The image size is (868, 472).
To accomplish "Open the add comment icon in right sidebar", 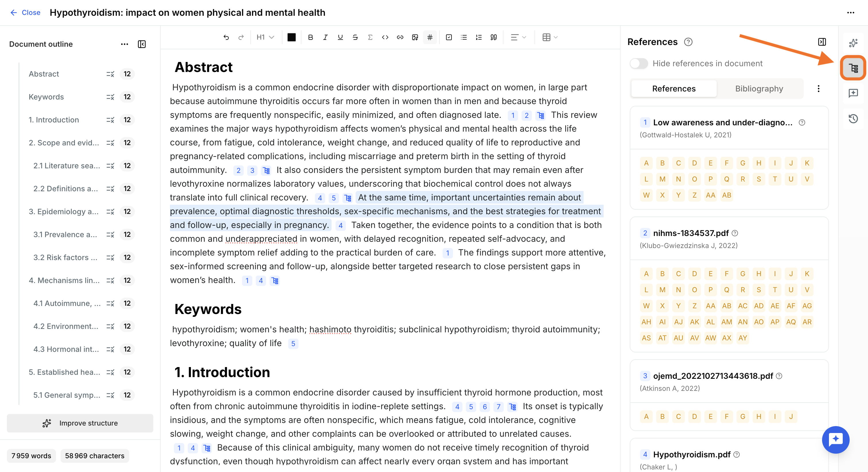I will tap(853, 93).
